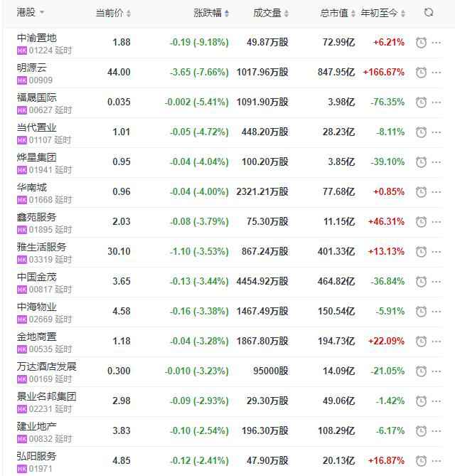Open more options menu for 雅生活服务

pyautogui.click(x=437, y=252)
